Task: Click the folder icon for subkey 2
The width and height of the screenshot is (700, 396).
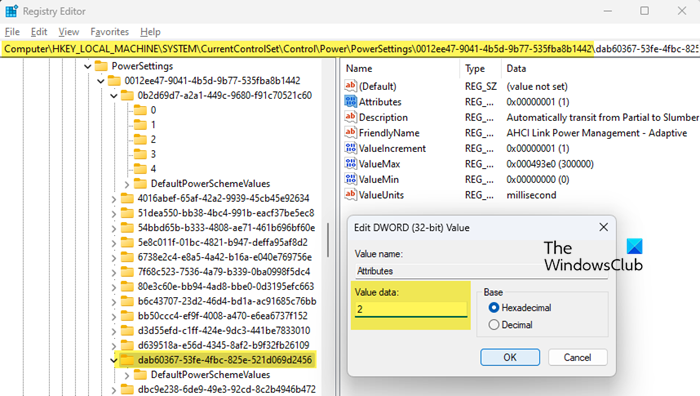Action: [140, 140]
